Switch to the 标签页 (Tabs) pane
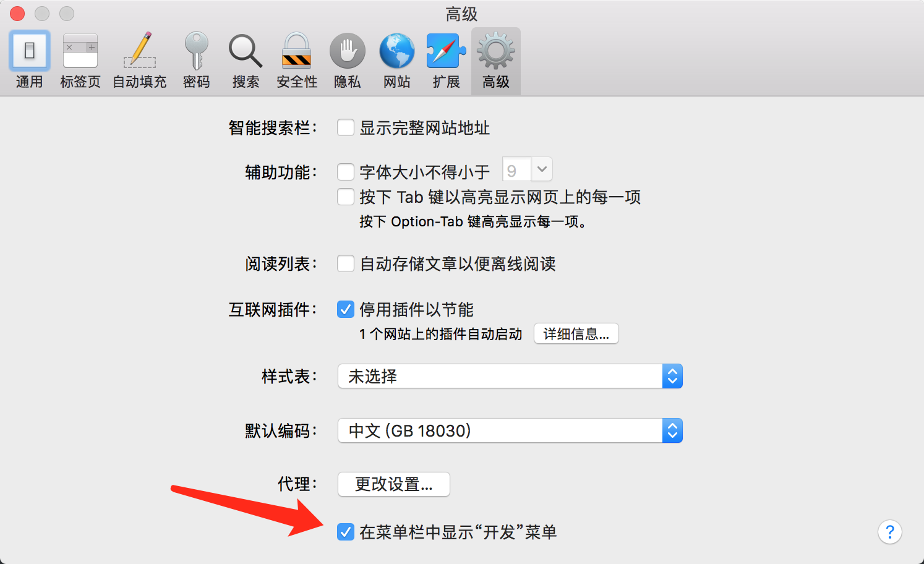This screenshot has width=924, height=564. [80, 60]
